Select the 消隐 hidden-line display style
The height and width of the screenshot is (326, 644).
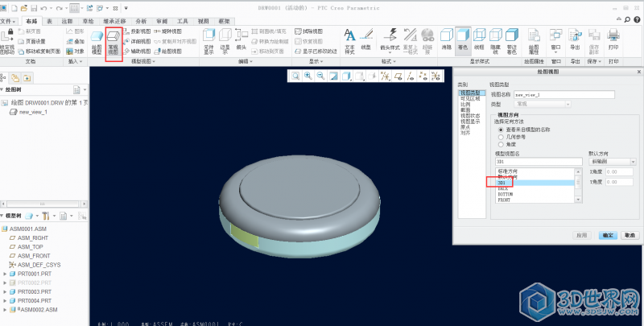(447, 40)
